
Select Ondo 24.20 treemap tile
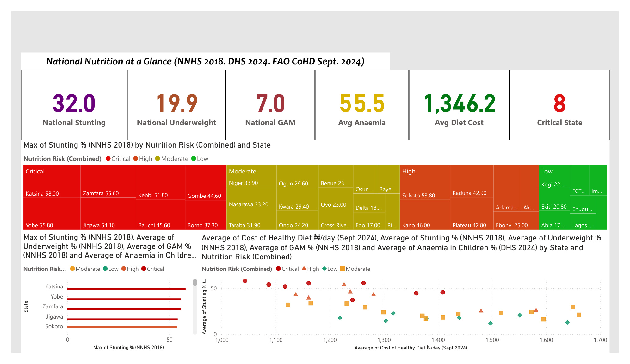[297, 220]
